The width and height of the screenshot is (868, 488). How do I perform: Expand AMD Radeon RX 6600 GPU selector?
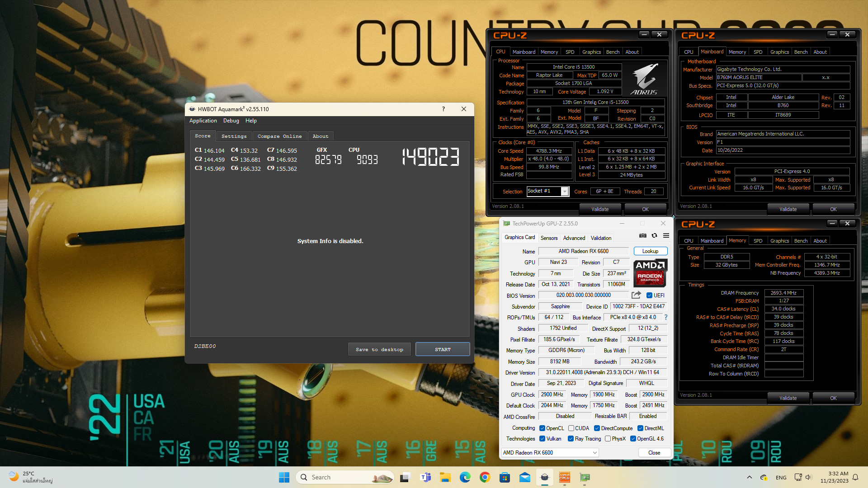tap(550, 452)
